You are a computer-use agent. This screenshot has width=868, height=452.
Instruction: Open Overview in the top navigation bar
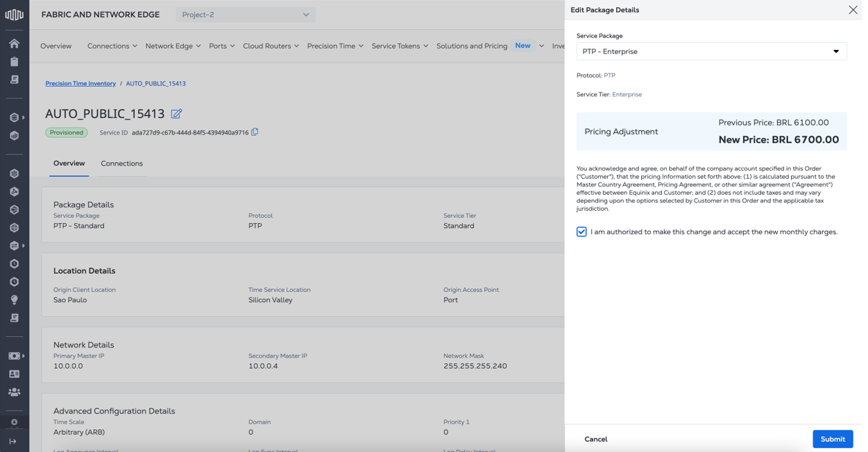[x=56, y=46]
